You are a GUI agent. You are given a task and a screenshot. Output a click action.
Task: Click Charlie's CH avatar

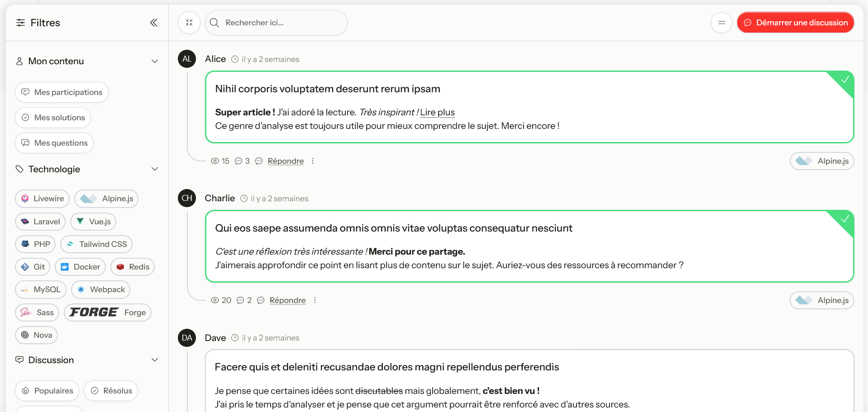[x=187, y=198]
